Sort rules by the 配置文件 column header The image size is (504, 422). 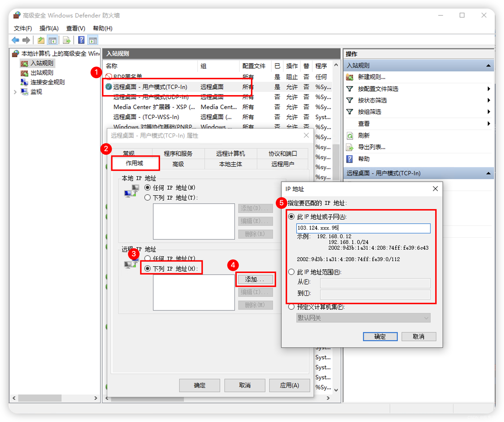pyautogui.click(x=255, y=66)
